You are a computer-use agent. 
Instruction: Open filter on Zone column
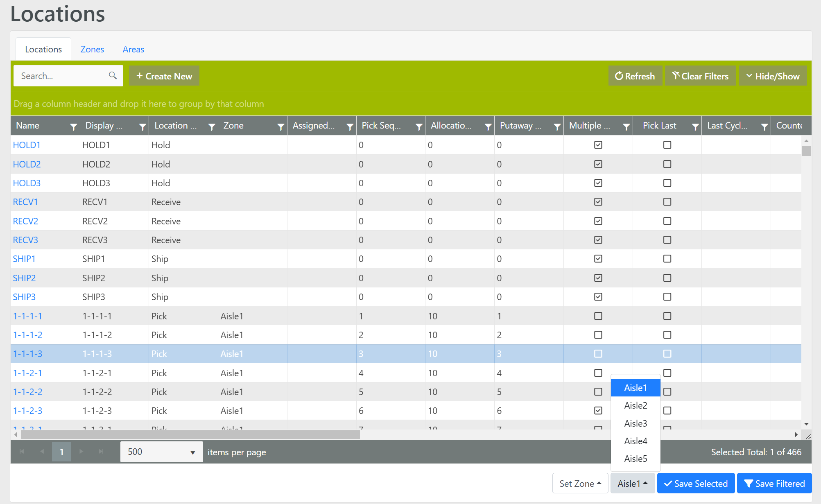coord(280,127)
